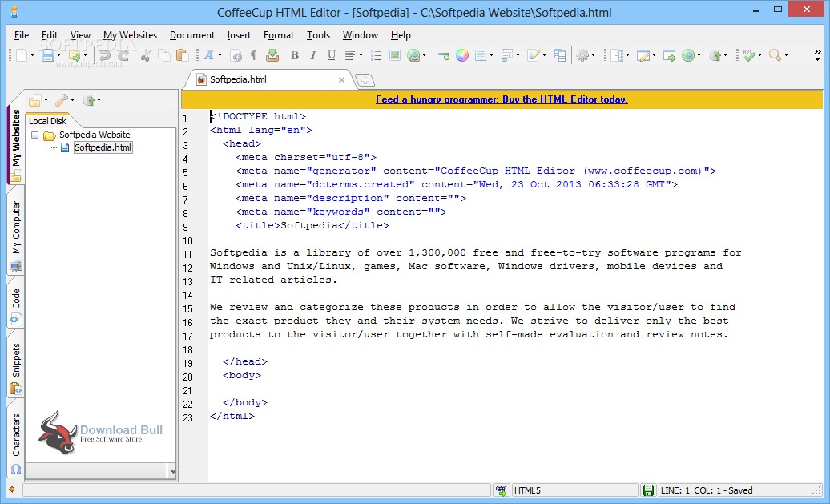The height and width of the screenshot is (504, 830).
Task: Apply bold formatting
Action: [295, 55]
